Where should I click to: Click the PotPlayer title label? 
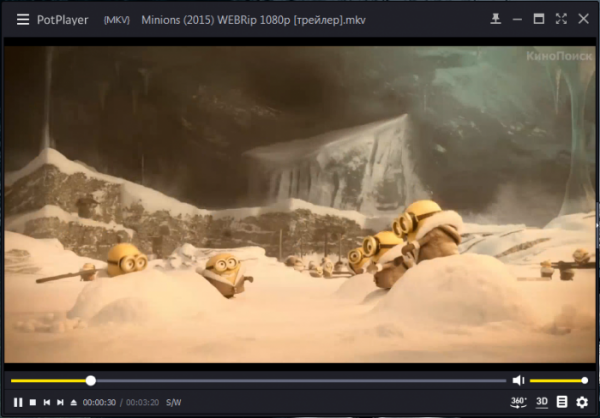pos(62,20)
